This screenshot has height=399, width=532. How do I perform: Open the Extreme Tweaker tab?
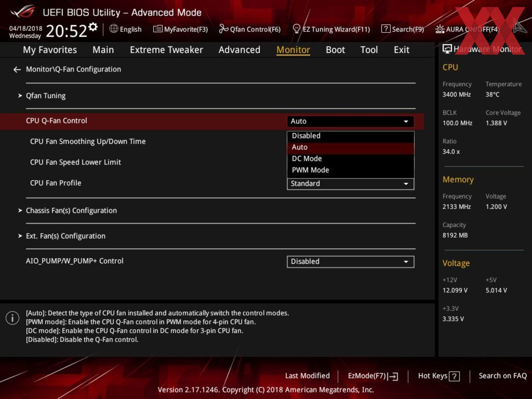pyautogui.click(x=166, y=50)
